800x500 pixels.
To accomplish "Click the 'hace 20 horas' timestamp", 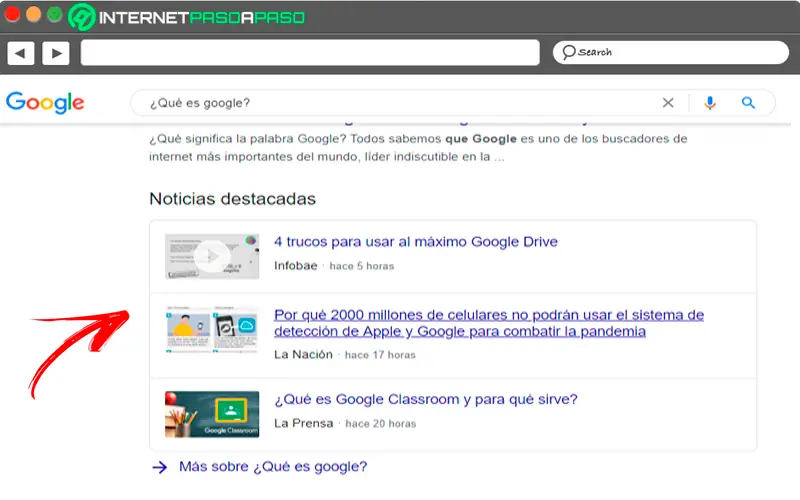I will click(381, 424).
